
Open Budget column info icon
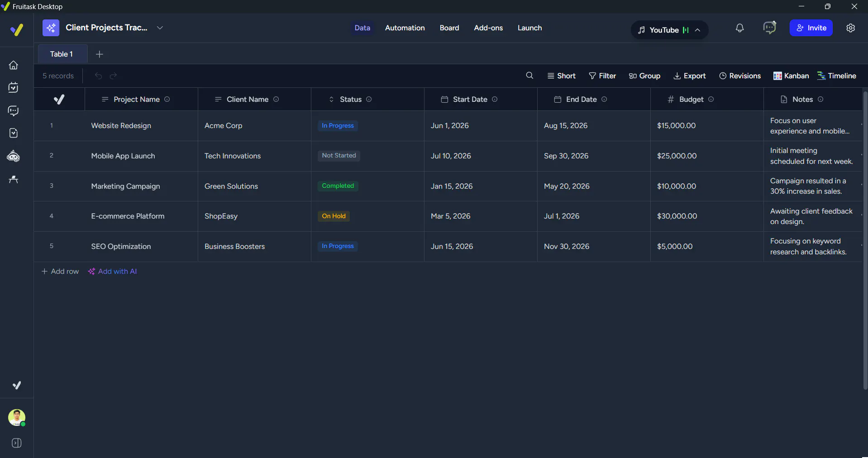pyautogui.click(x=711, y=99)
